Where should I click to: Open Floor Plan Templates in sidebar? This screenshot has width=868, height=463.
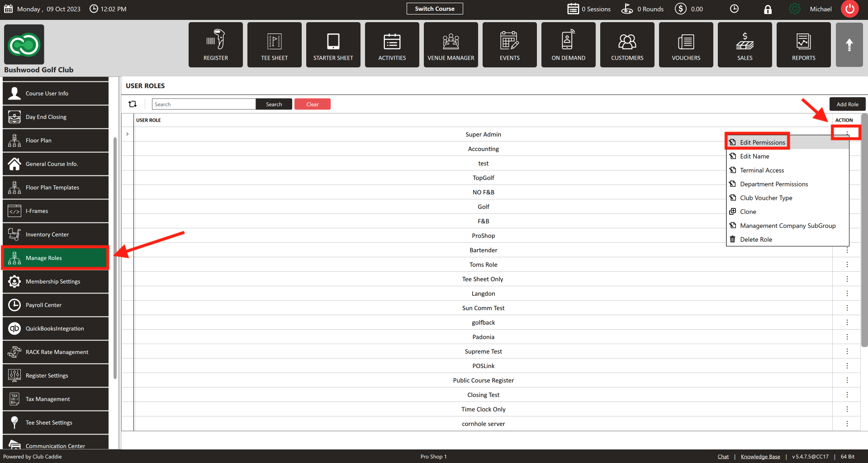(x=56, y=188)
